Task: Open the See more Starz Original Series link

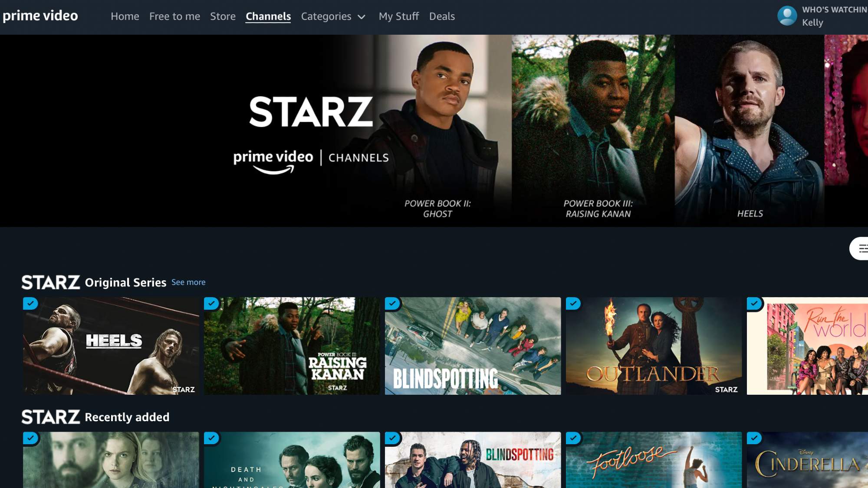Action: point(188,282)
